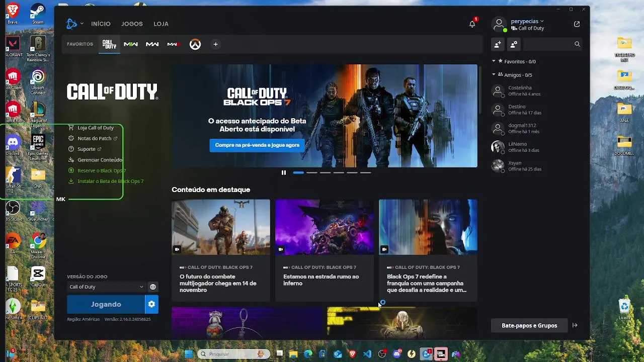Screen dimensions: 644x362
Task: Select the last carousel slide indicator
Action: [365, 172]
